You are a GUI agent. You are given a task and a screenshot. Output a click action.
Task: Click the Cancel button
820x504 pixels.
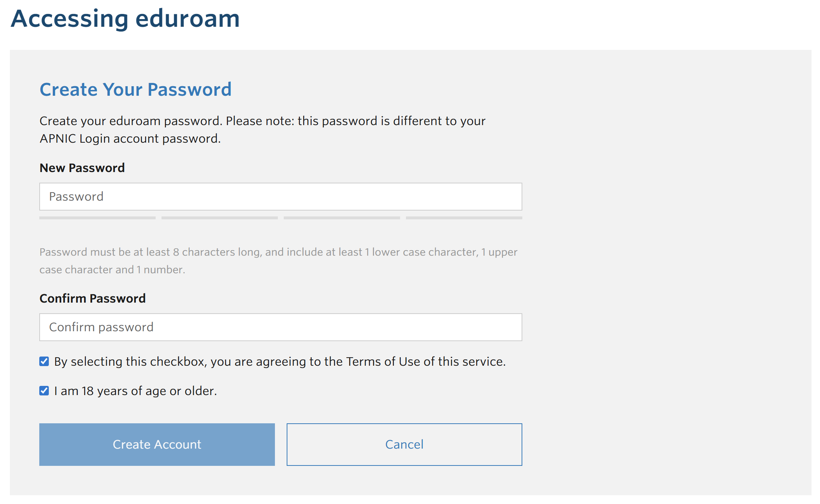pos(404,444)
